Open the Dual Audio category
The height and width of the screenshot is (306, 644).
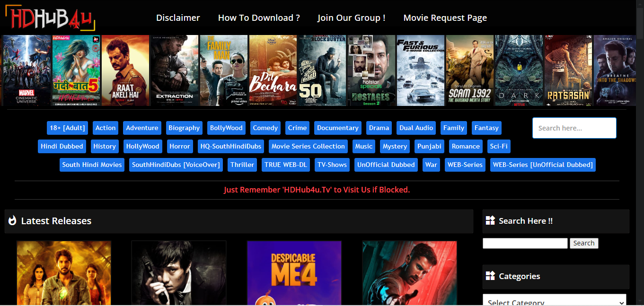pos(416,128)
